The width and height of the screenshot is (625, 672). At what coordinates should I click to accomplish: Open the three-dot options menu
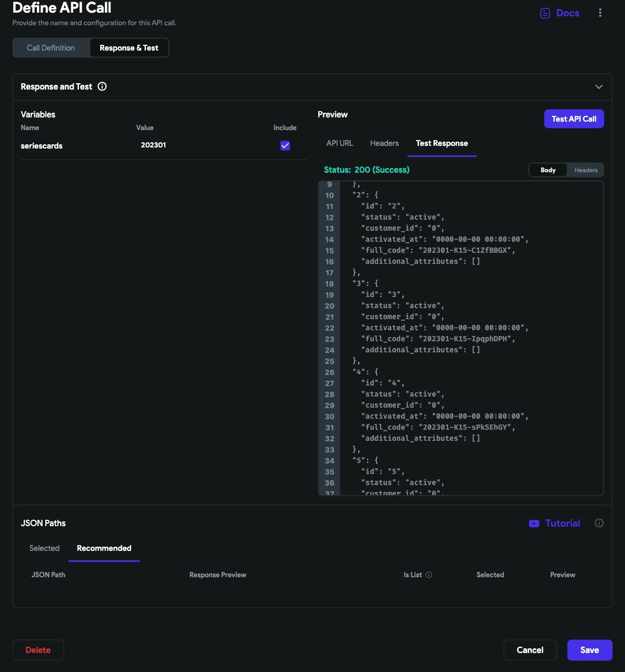[600, 13]
